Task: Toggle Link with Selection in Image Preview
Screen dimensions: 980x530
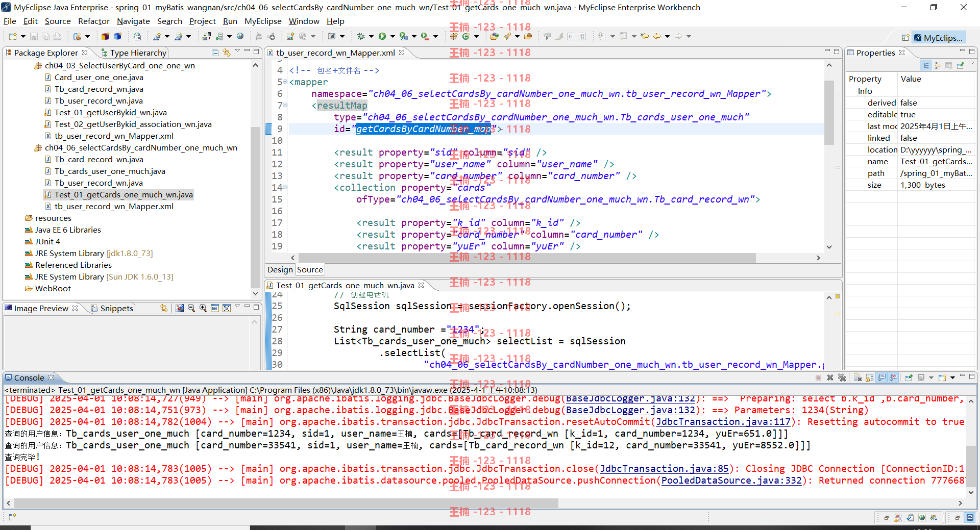Action: click(163, 308)
